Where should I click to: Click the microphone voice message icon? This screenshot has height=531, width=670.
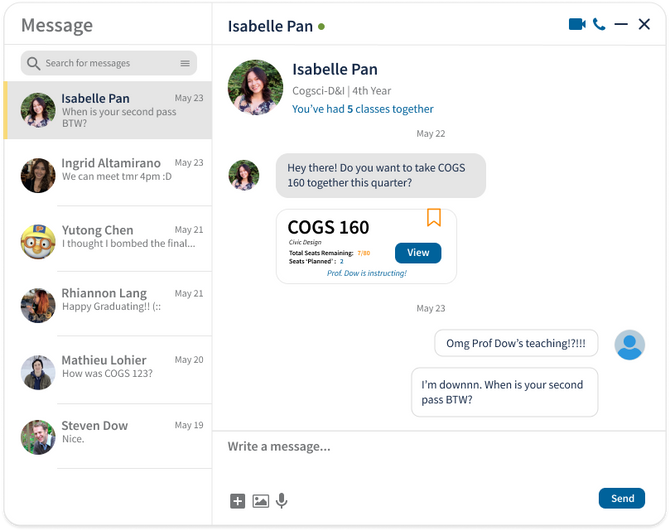click(x=282, y=501)
